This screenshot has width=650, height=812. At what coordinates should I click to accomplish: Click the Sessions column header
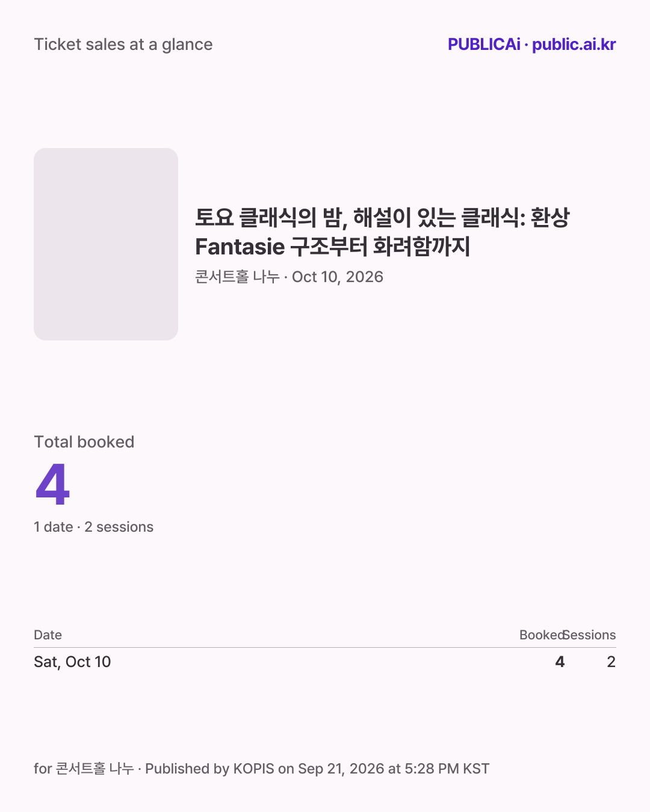pyautogui.click(x=590, y=635)
